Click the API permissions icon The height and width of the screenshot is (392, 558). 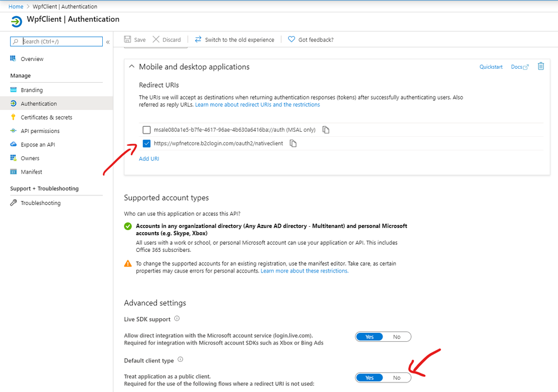tap(13, 131)
